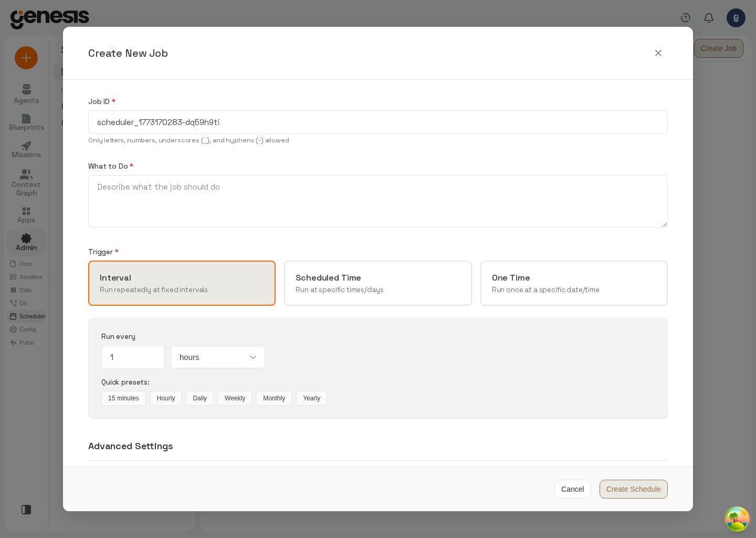Open the help question mark icon
Image resolution: width=756 pixels, height=538 pixels.
pyautogui.click(x=686, y=18)
